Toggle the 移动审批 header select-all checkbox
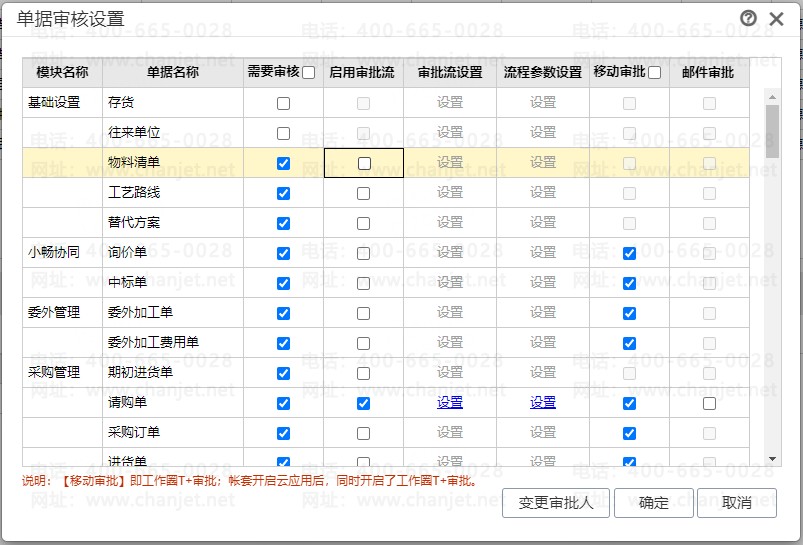This screenshot has height=545, width=803. [654, 73]
